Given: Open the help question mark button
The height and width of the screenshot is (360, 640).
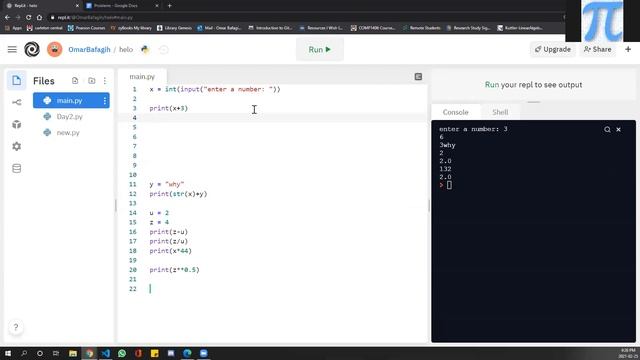Looking at the screenshot, I should 16,327.
